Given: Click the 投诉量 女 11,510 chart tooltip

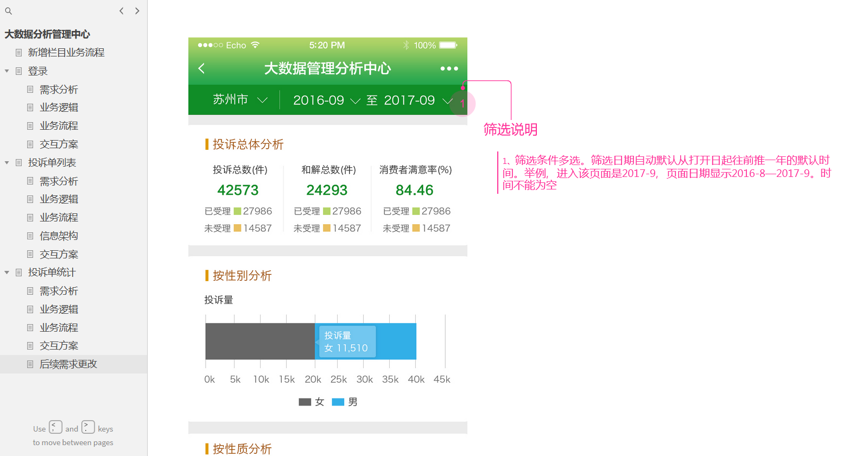Looking at the screenshot, I should click(346, 342).
